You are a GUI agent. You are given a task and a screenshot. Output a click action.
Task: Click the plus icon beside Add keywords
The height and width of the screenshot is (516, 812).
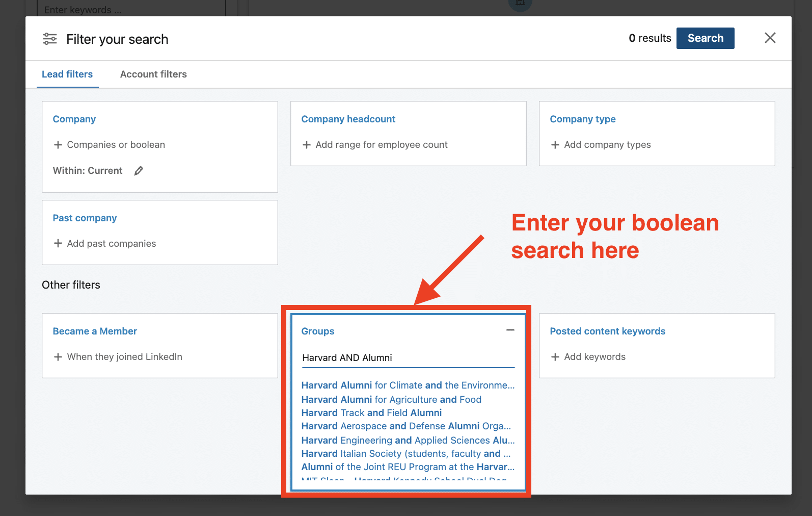555,357
